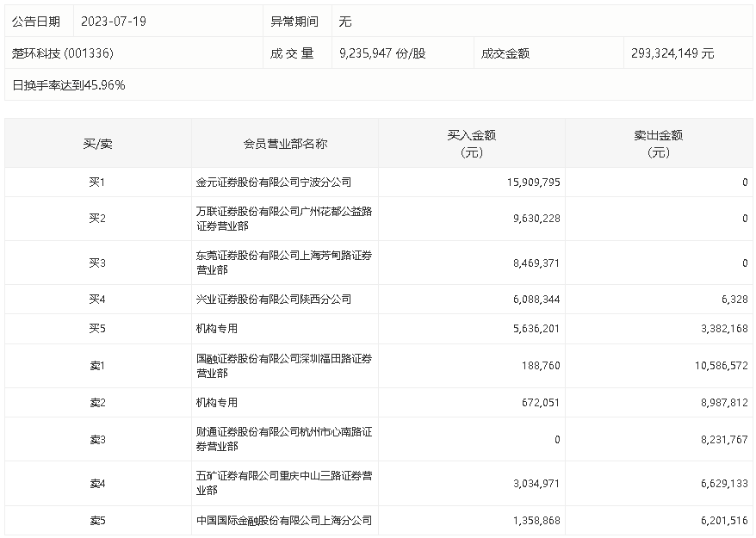The width and height of the screenshot is (756, 538).
Task: Open 财通证券杭州市心南路证券营业部 entry
Action: point(283,440)
